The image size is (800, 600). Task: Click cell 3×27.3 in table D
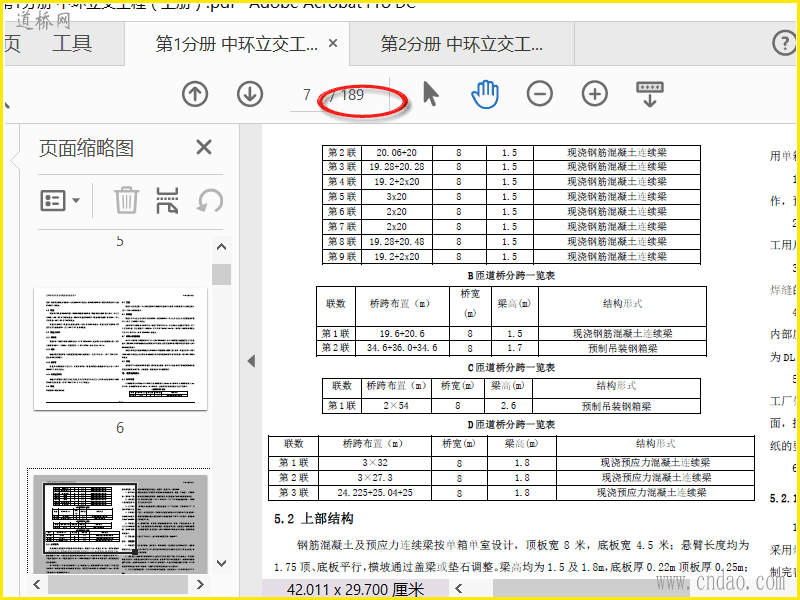pyautogui.click(x=374, y=478)
